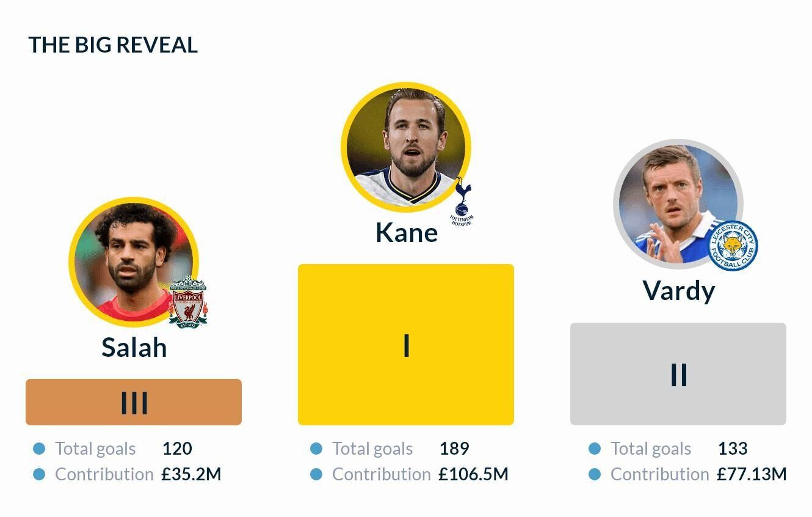
Task: Click Kane's circular portrait
Action: point(406,147)
